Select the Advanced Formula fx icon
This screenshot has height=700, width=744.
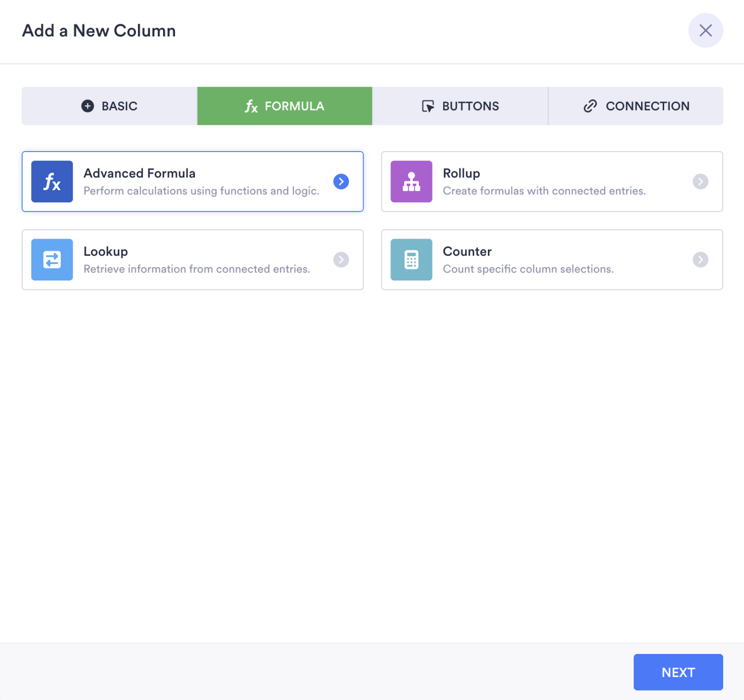[52, 182]
